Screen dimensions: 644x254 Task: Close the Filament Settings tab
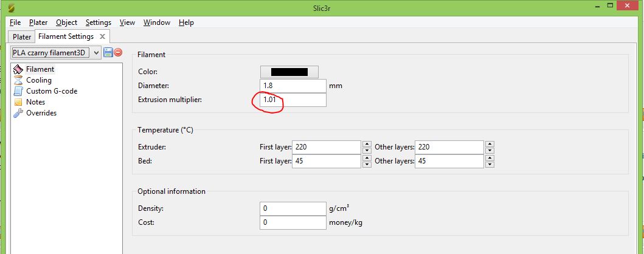pyautogui.click(x=103, y=36)
